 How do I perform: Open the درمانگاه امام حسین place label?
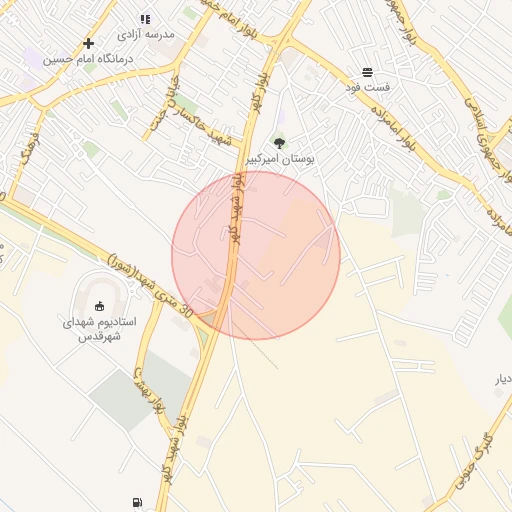(88, 59)
